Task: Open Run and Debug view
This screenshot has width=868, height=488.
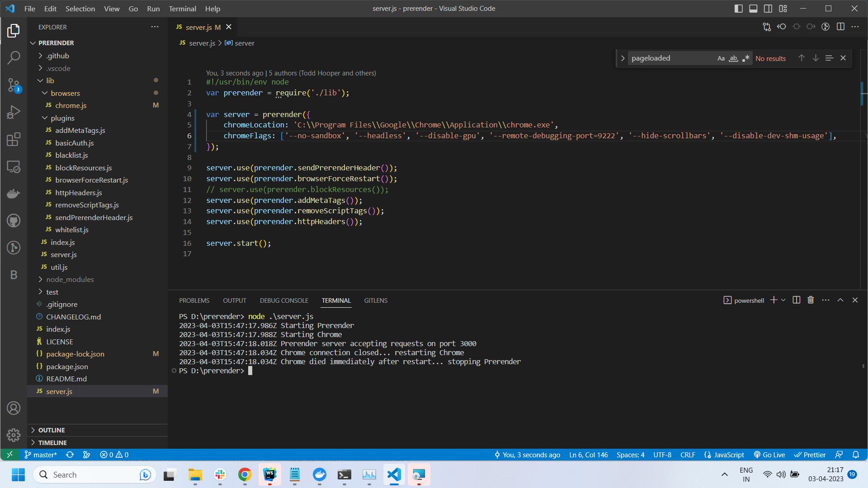Action: (14, 112)
